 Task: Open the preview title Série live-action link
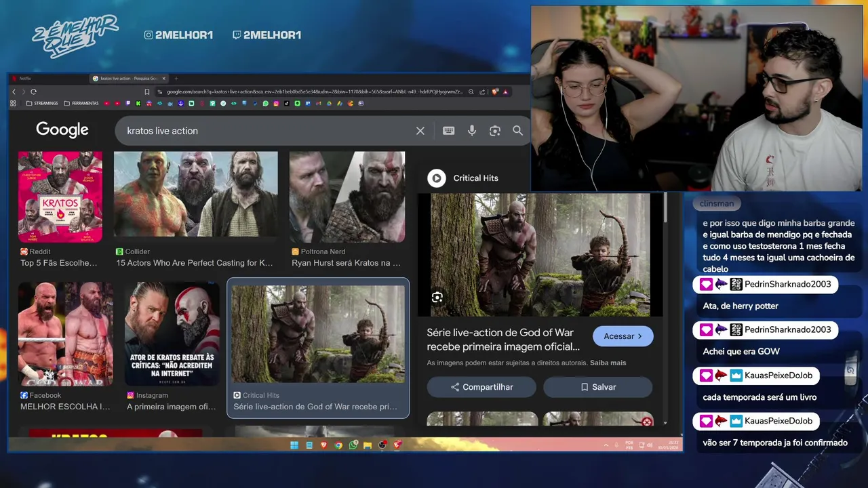[x=503, y=340]
